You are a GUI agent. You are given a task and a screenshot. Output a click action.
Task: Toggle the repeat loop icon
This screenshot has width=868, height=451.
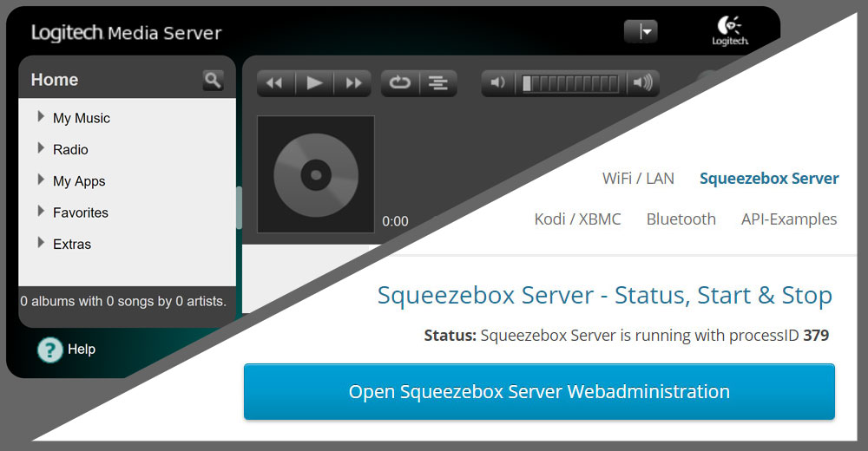coord(399,83)
